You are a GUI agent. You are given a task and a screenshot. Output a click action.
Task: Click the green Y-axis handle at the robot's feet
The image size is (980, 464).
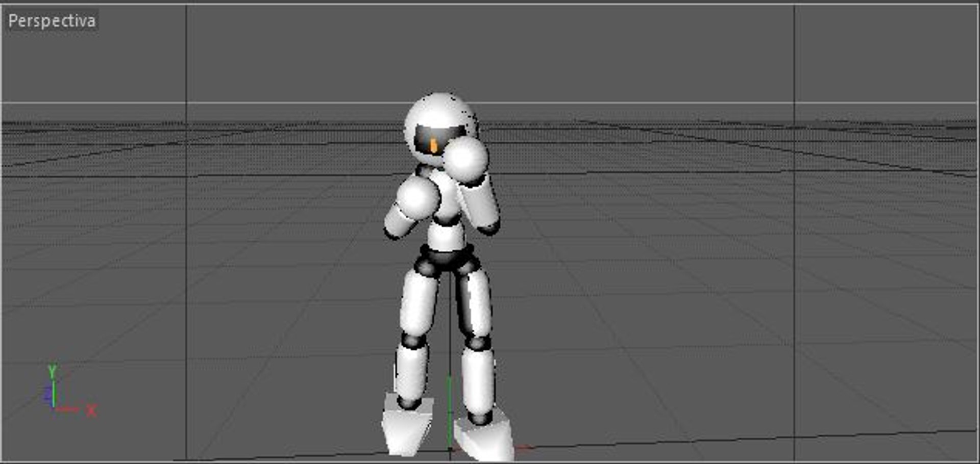[x=449, y=413]
